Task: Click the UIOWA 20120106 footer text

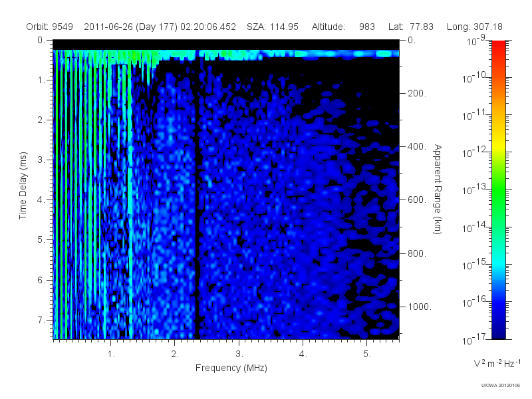Action: (x=501, y=385)
